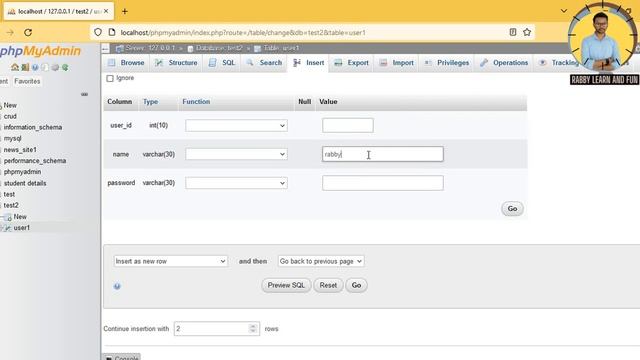
Task: Select the crud database in sidebar
Action: click(x=10, y=116)
